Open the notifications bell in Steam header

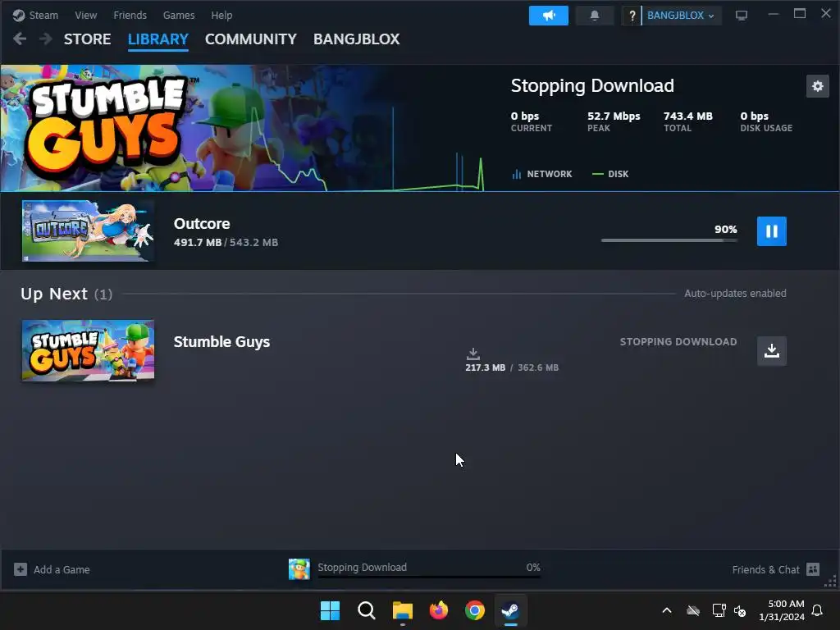[x=595, y=15]
